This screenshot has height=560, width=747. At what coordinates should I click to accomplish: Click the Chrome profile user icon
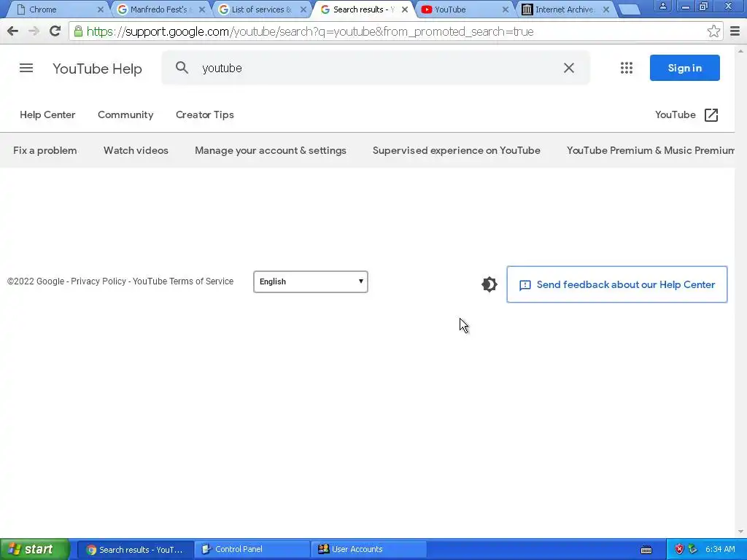[x=662, y=7]
